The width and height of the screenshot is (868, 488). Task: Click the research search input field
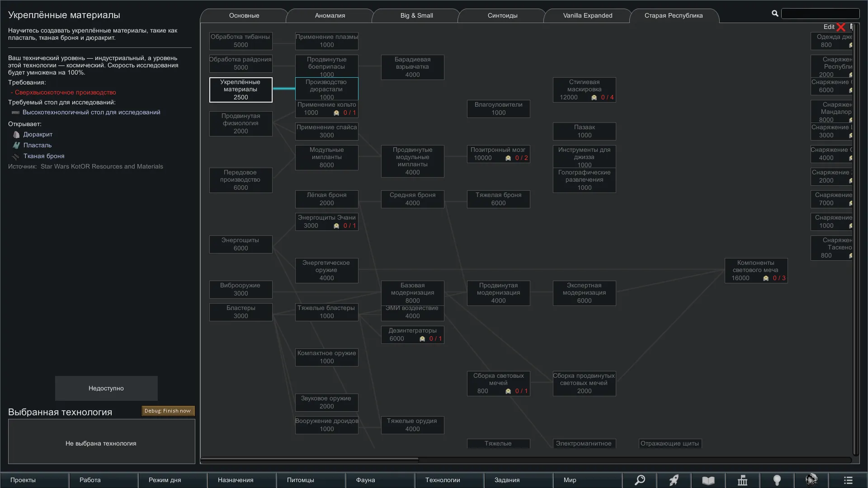[820, 14]
